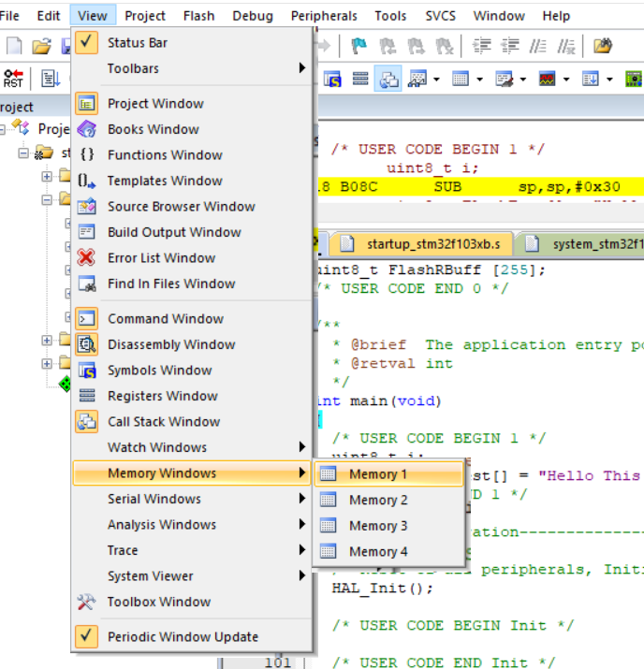Expand the Analysis Windows submenu
Viewport: 644px width, 669px height.
coord(192,524)
